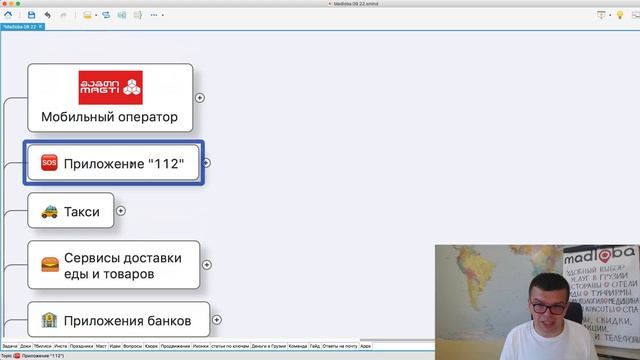
Task: Click the status bar topic text Приложение "112"
Action: (43, 356)
